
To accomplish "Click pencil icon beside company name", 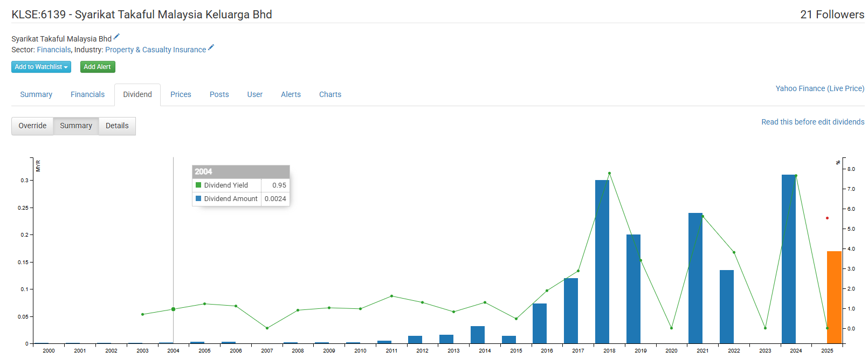I will pos(116,37).
